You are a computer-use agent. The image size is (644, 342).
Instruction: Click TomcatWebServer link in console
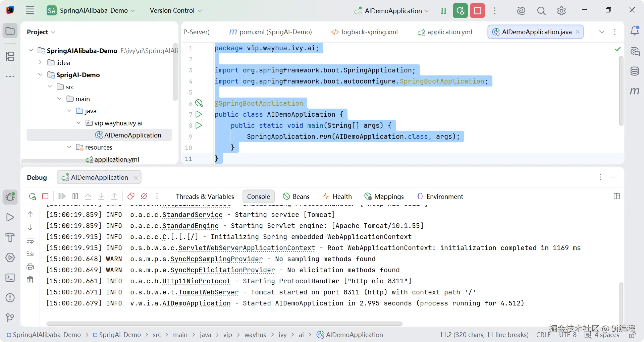(x=208, y=292)
